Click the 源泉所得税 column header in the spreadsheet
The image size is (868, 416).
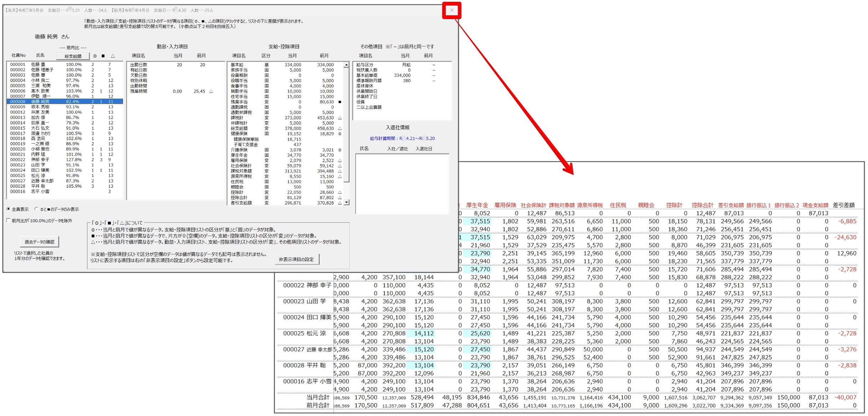click(590, 205)
